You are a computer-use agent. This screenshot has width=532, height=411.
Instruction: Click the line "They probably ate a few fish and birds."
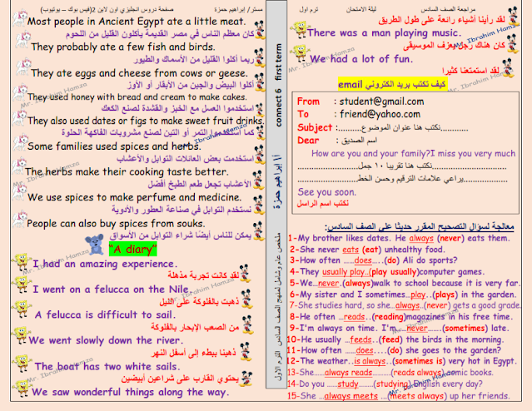pos(123,47)
